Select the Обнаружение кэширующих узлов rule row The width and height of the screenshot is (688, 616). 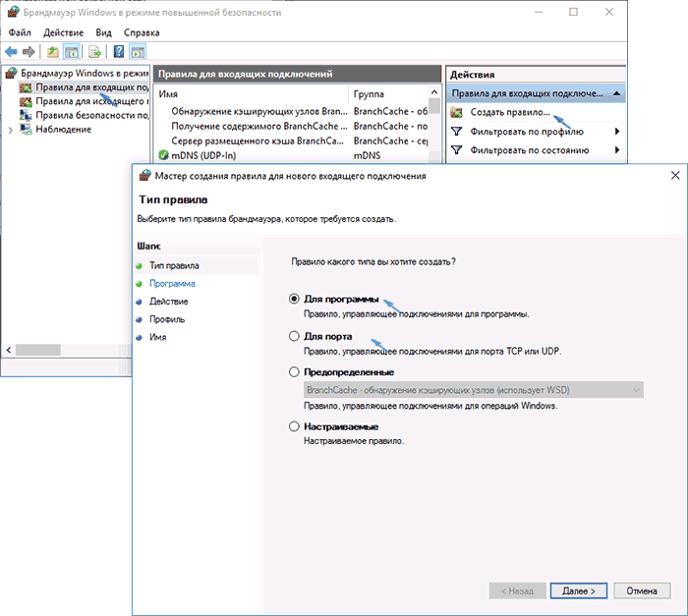292,111
